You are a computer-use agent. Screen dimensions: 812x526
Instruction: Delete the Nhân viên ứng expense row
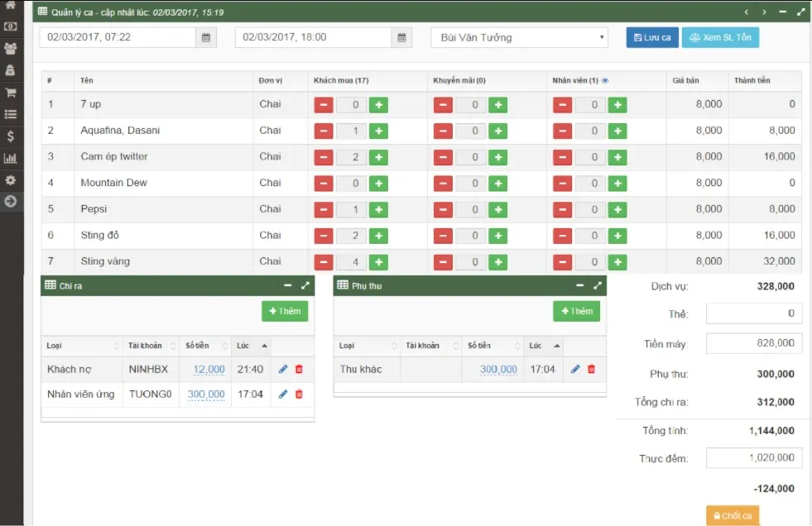pos(299,394)
